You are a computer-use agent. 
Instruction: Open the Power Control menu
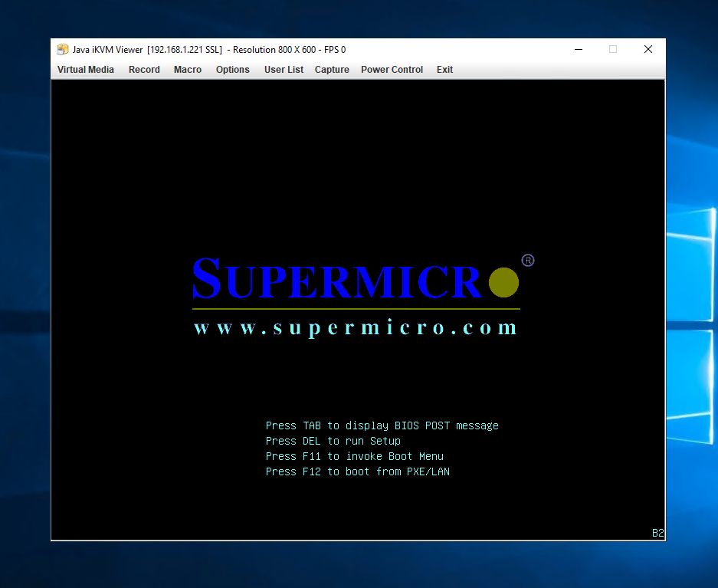(392, 70)
